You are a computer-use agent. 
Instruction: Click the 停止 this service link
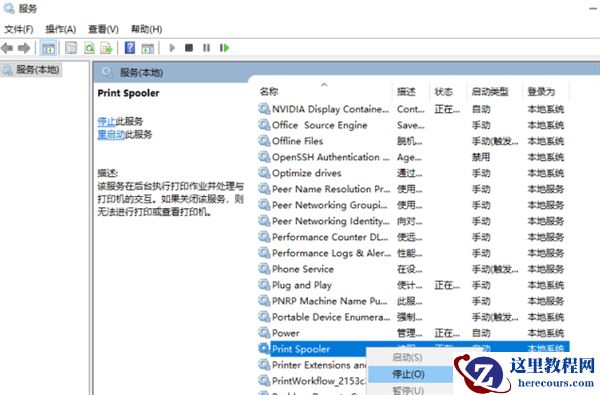pos(106,121)
